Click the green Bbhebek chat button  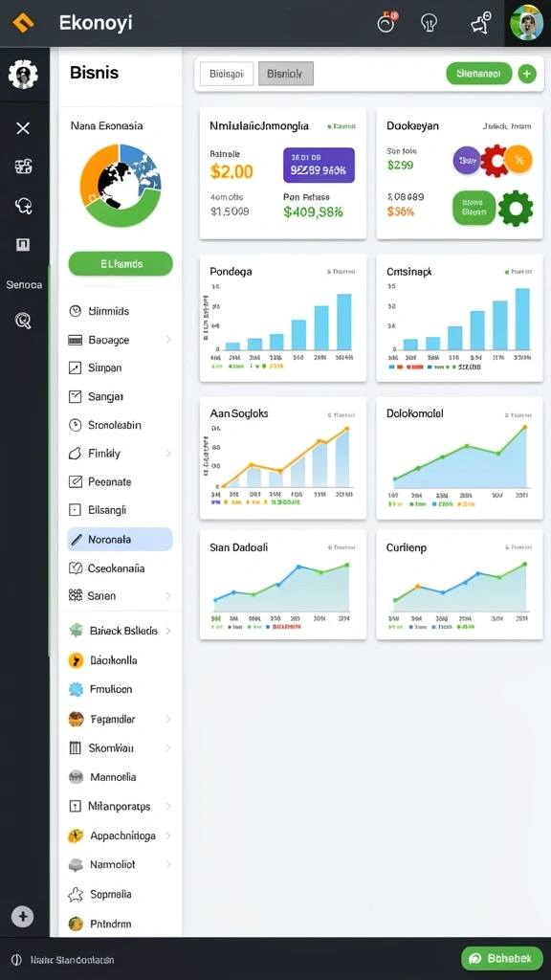tap(502, 958)
